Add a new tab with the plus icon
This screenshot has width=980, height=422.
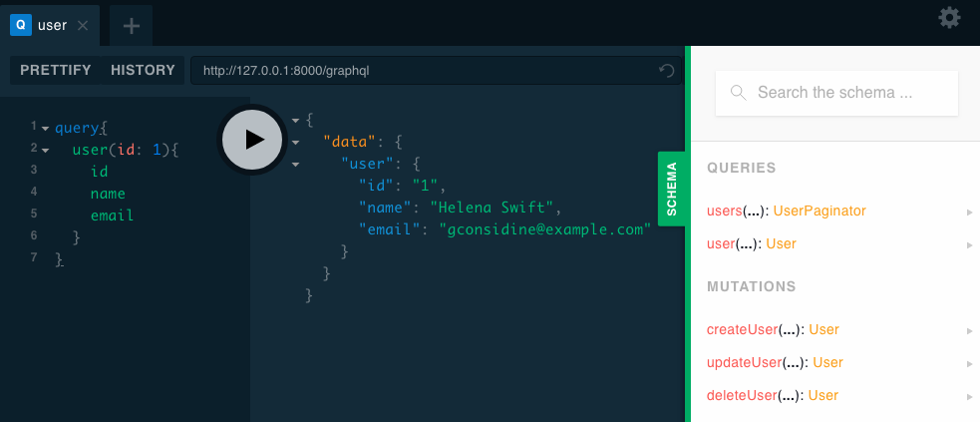[x=132, y=26]
